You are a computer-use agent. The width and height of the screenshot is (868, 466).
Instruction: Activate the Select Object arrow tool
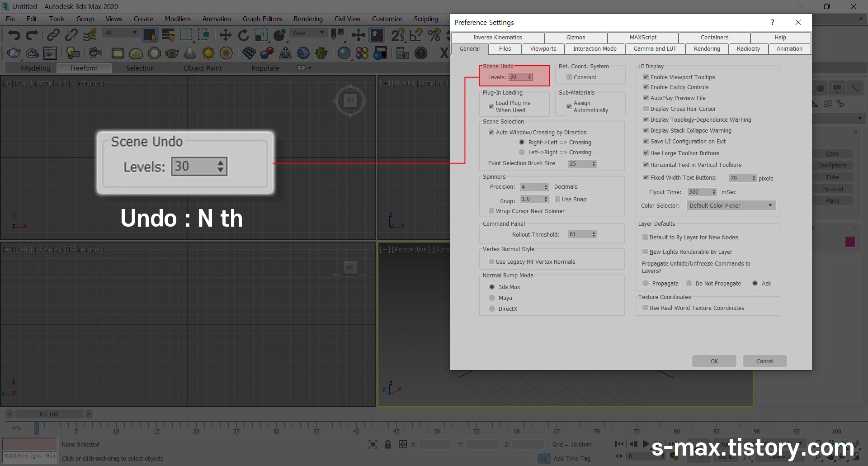click(150, 35)
